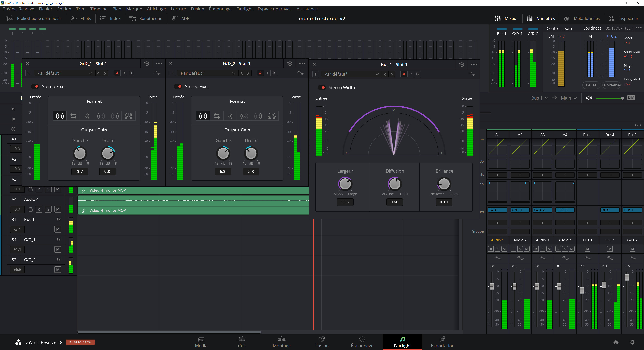
Task: Pause loudness measurement
Action: pos(591,85)
